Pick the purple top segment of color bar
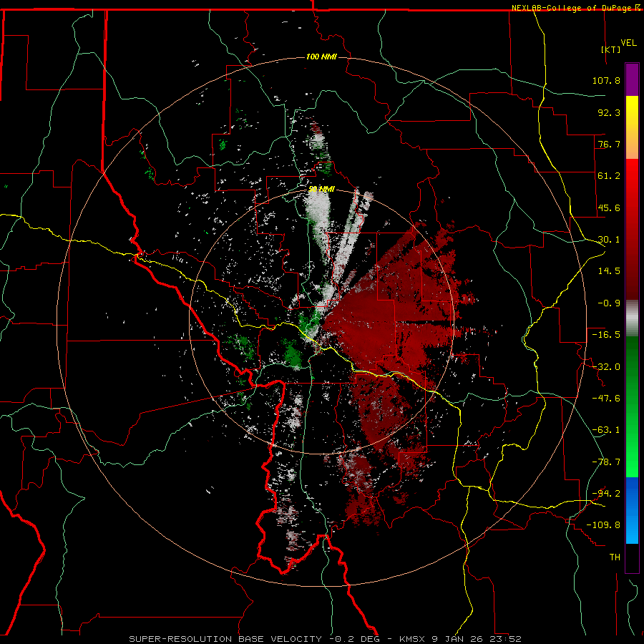644x644 pixels. (632, 79)
